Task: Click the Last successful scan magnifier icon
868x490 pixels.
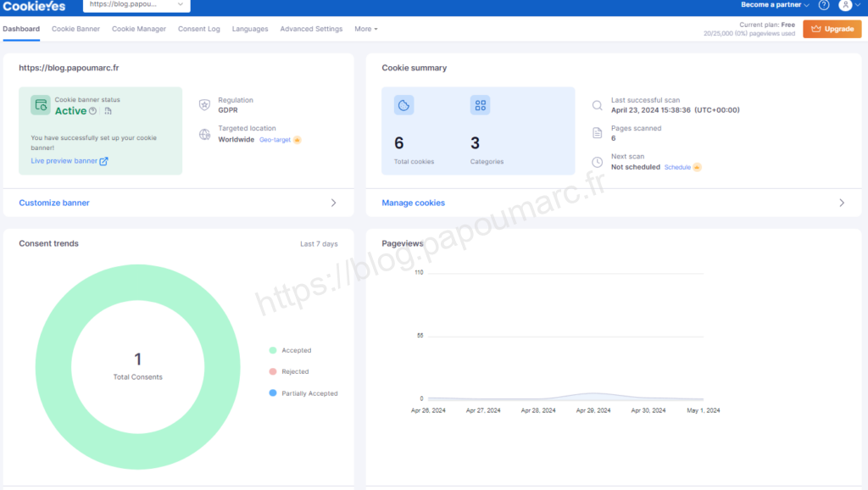Action: [598, 105]
